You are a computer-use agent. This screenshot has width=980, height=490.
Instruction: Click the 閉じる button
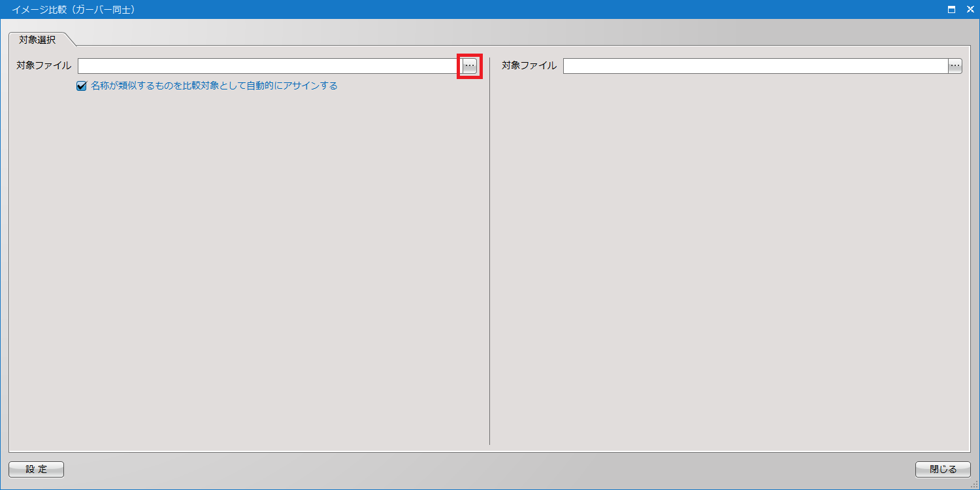(943, 469)
